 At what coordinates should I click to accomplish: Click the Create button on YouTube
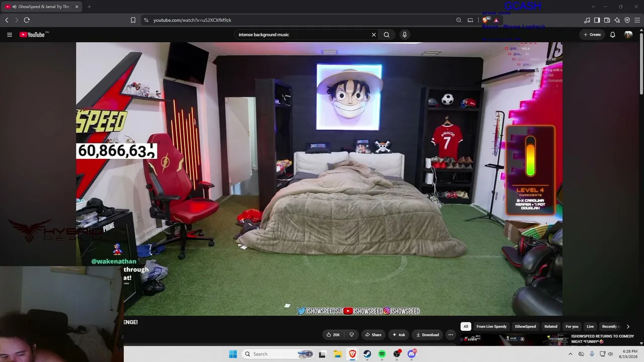[x=592, y=35]
